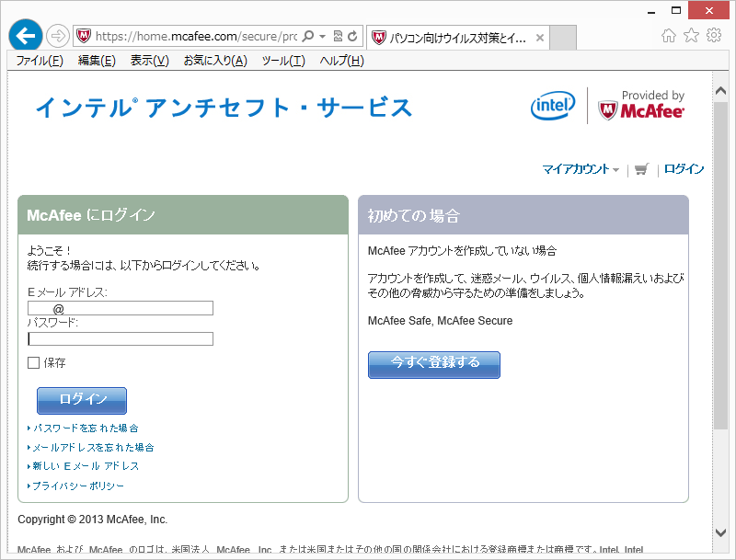Go to browser home page icon
The width and height of the screenshot is (736, 560).
pyautogui.click(x=669, y=36)
